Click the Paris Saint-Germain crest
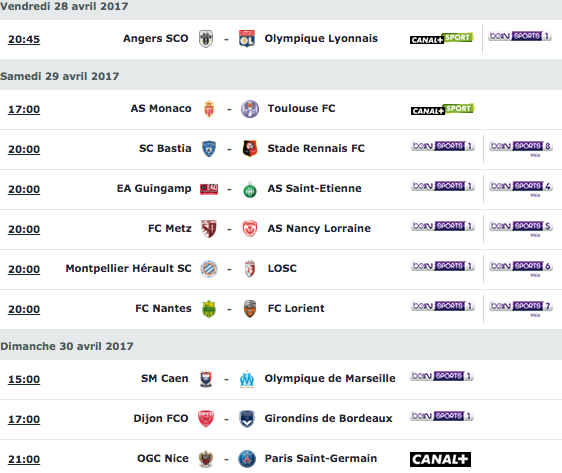 [247, 459]
